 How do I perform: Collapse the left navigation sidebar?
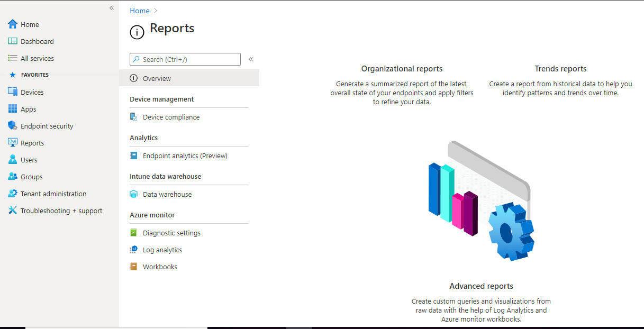[112, 8]
